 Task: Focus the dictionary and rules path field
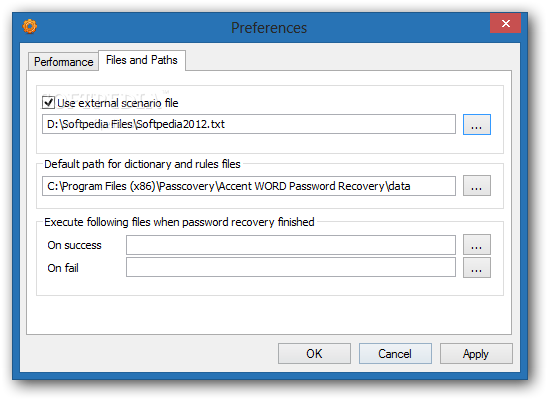[x=249, y=186]
